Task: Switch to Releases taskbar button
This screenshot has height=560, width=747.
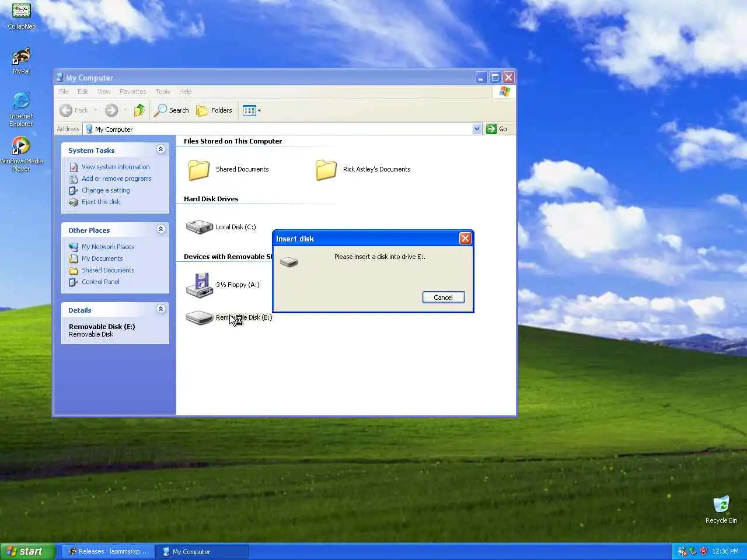Action: (x=108, y=551)
